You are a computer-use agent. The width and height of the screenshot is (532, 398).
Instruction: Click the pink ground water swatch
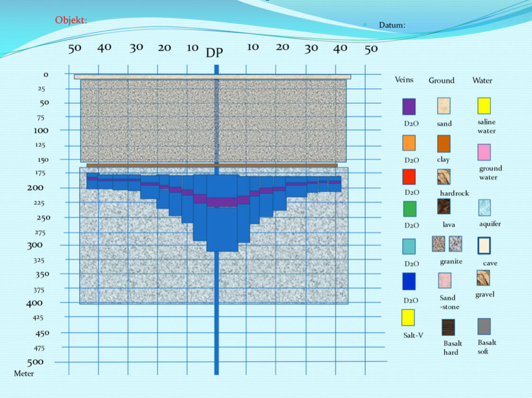pos(484,152)
